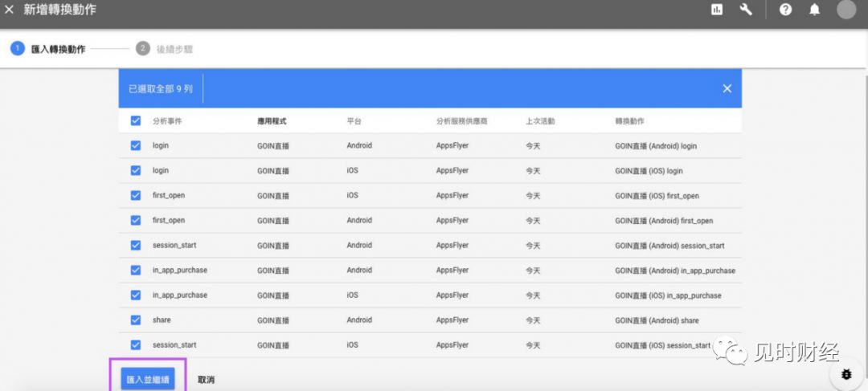
Task: Open the help question mark icon
Action: pos(785,10)
